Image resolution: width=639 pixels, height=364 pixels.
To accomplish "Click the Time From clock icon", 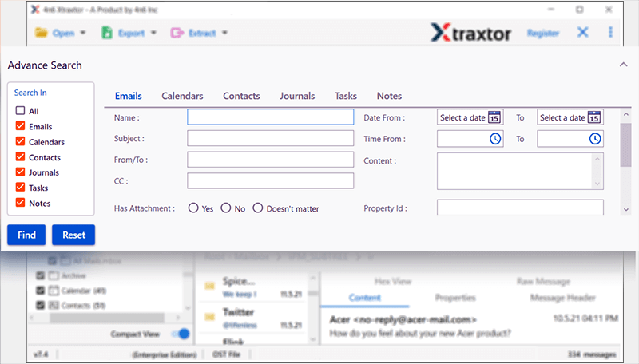I will click(495, 139).
